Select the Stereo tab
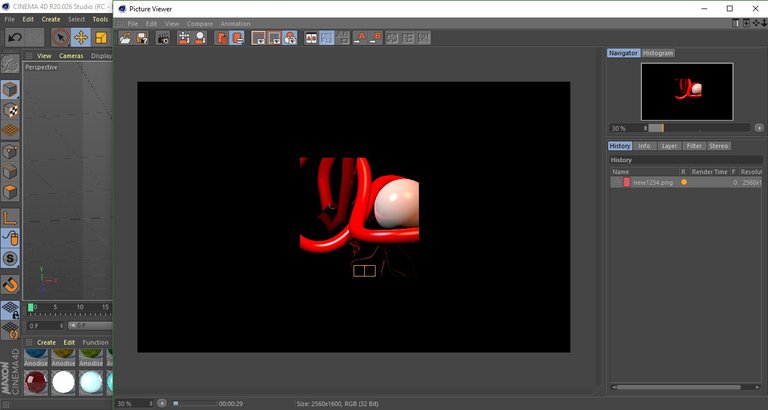 (719, 146)
